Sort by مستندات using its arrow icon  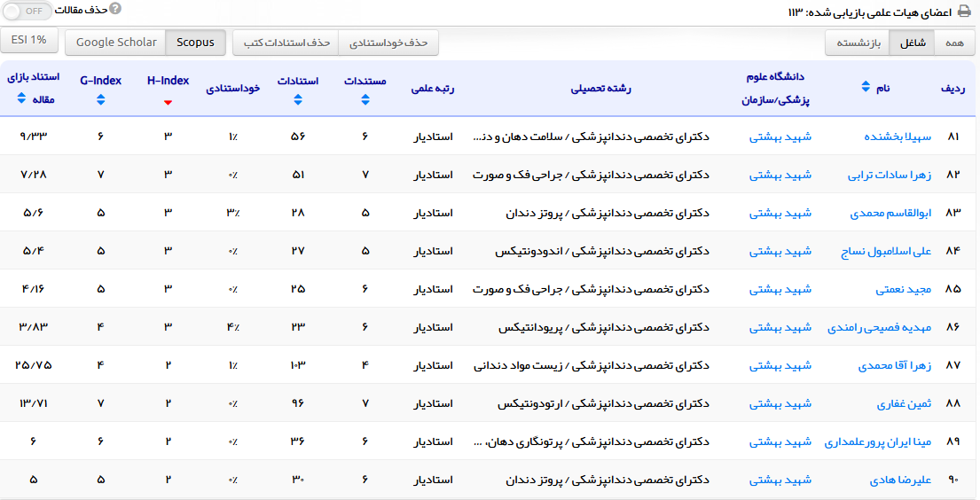365,100
